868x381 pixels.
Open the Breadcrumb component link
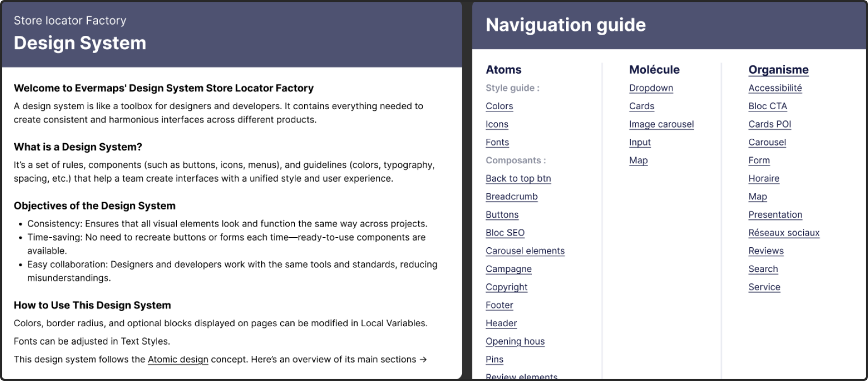tap(512, 196)
